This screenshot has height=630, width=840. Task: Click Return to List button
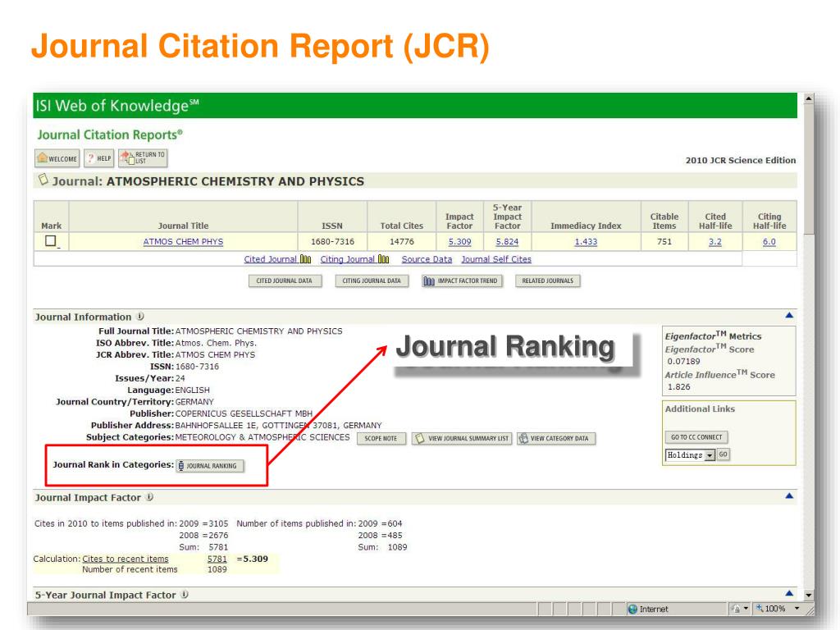click(x=143, y=158)
